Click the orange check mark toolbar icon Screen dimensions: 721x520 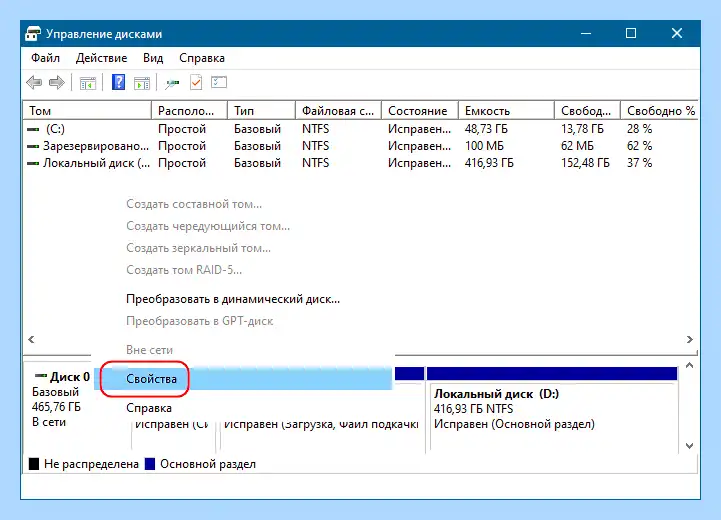[x=196, y=83]
